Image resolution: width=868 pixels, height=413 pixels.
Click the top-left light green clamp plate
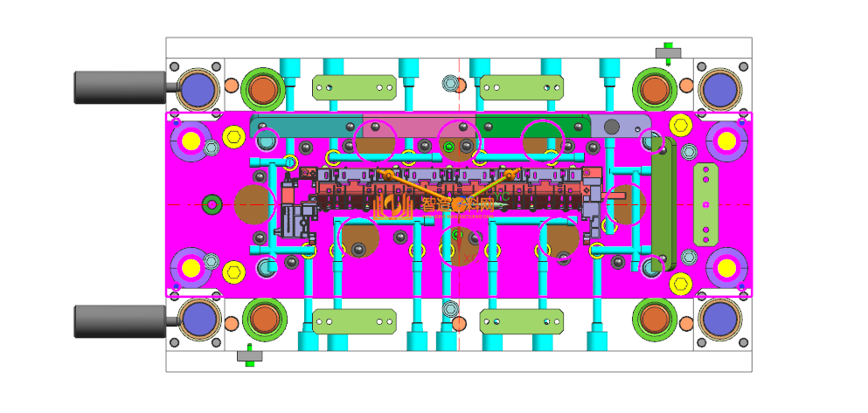pyautogui.click(x=354, y=87)
